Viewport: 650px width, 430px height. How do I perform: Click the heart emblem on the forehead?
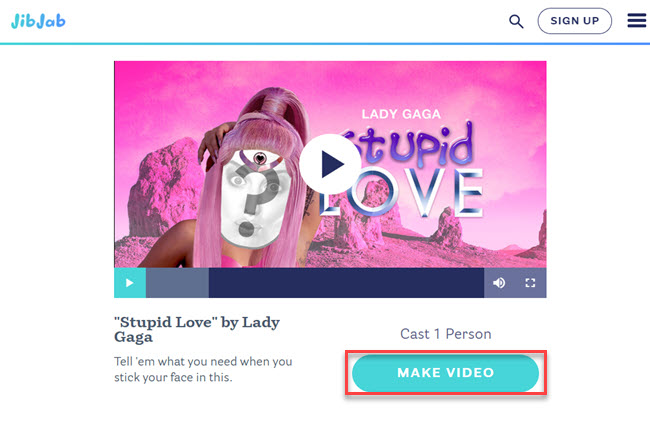pos(260,158)
